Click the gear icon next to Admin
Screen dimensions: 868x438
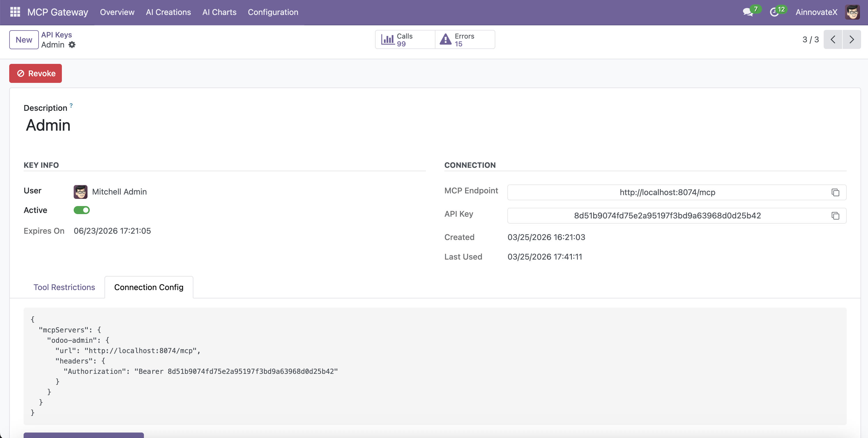point(72,45)
